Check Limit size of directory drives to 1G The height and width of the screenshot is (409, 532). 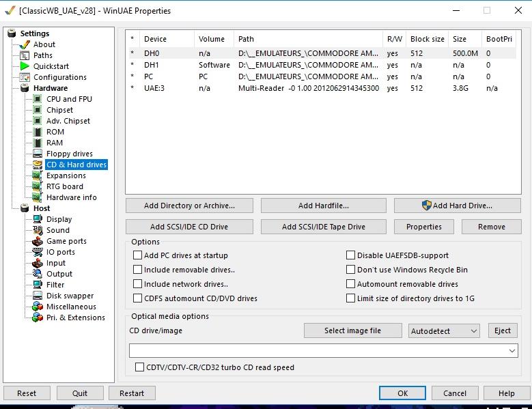pyautogui.click(x=350, y=298)
